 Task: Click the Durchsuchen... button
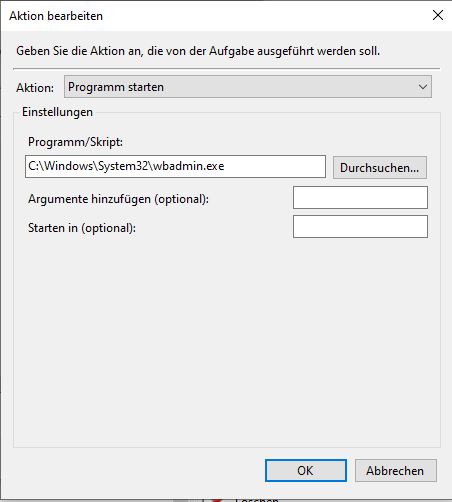[380, 167]
